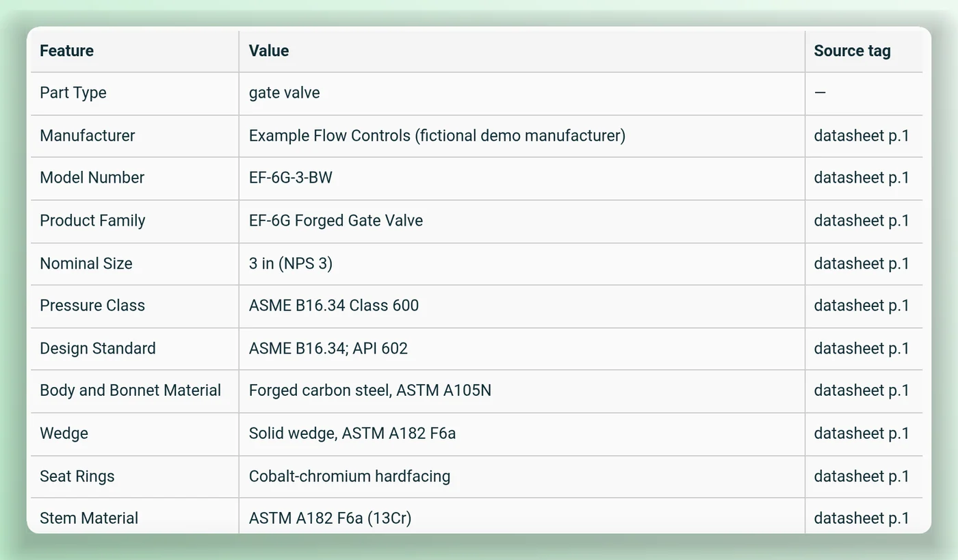Select the gate valve value cell

tap(522, 93)
